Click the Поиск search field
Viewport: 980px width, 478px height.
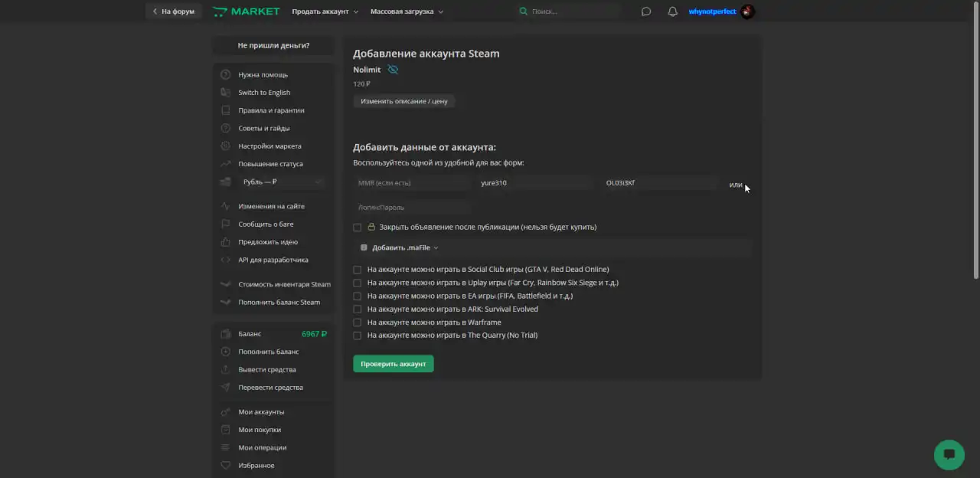pyautogui.click(x=570, y=11)
